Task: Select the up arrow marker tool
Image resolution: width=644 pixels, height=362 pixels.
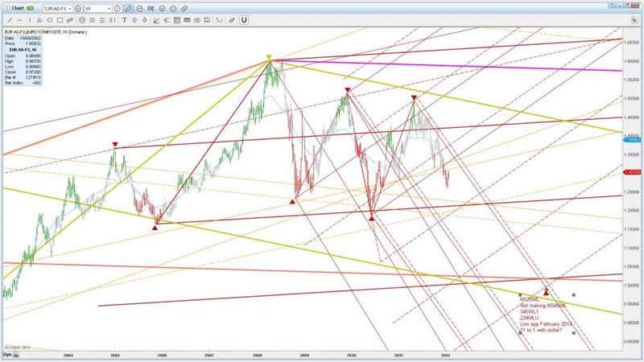Action: coord(134,20)
